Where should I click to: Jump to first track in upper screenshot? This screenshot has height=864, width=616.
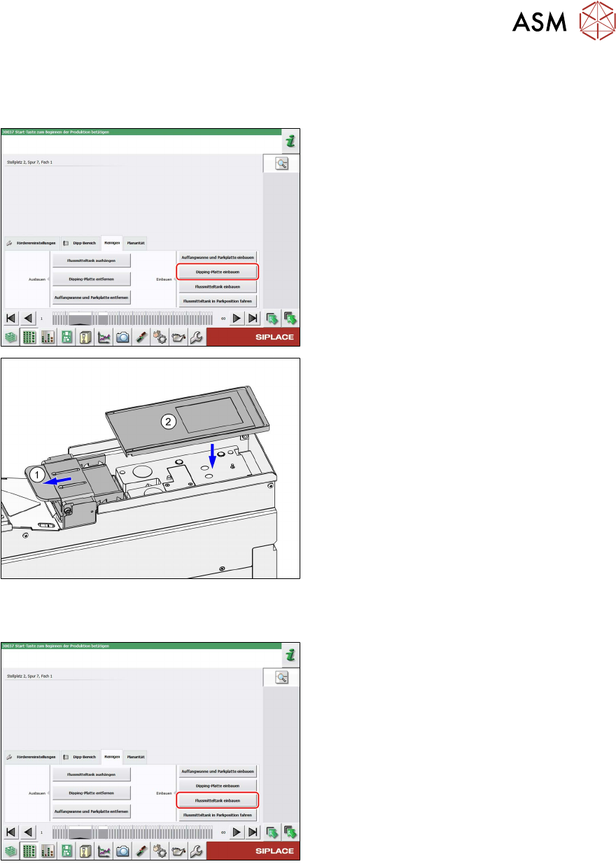coord(11,318)
